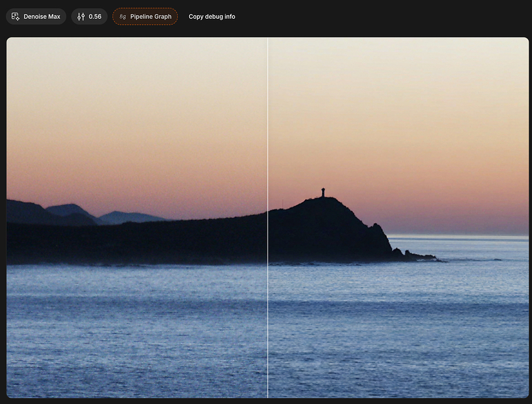
Task: Click the Denoise Max image-sparkle icon
Action: (15, 16)
